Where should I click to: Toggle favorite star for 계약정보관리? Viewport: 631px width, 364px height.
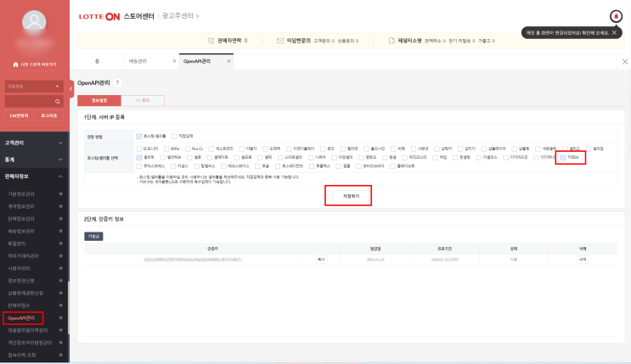tap(61, 206)
